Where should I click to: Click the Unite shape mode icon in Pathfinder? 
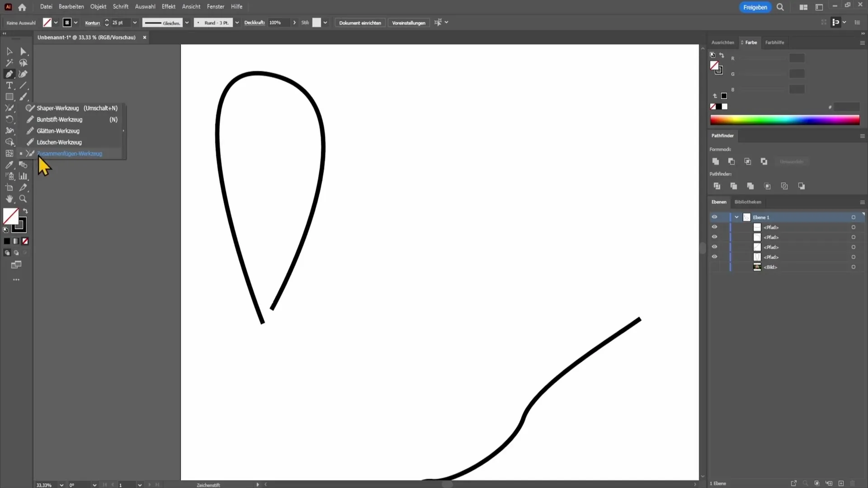(716, 161)
